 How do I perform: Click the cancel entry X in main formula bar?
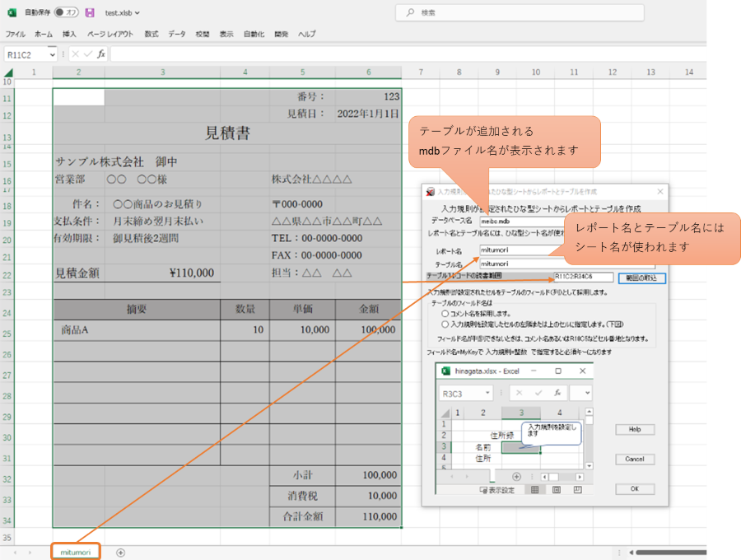click(x=75, y=54)
